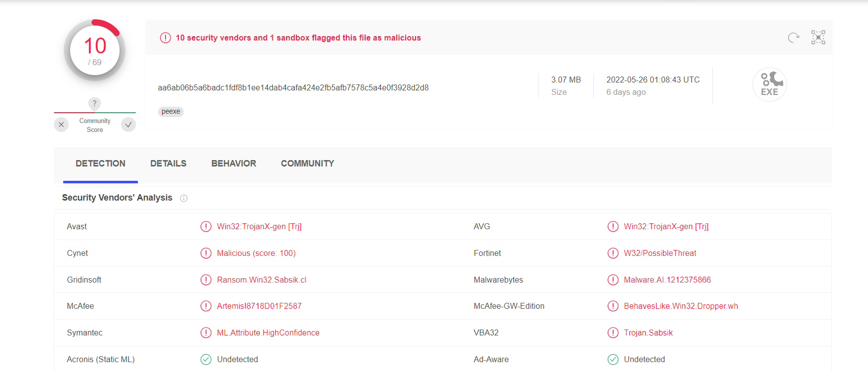Open the DETECTION tab
Screen dimensions: 868x372
coord(100,164)
